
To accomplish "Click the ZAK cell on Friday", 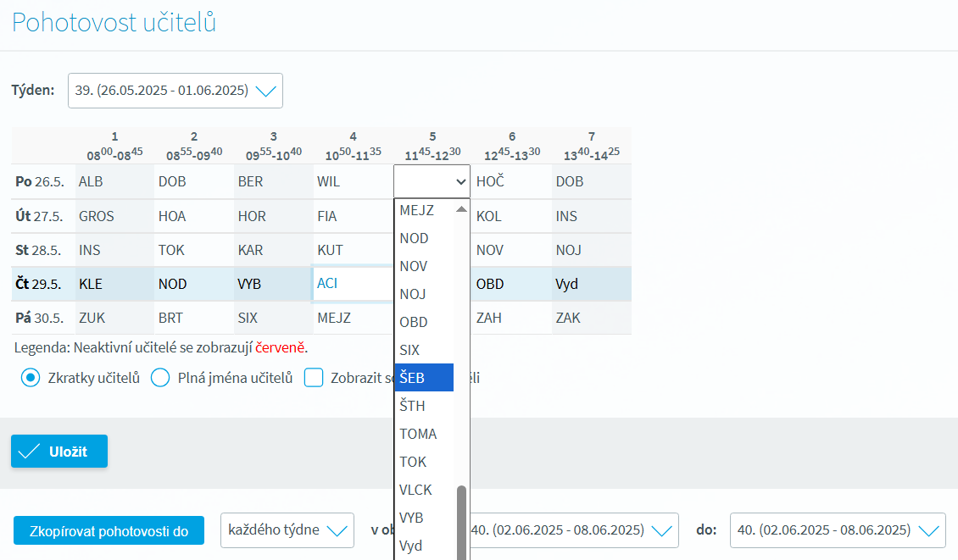I will point(592,318).
